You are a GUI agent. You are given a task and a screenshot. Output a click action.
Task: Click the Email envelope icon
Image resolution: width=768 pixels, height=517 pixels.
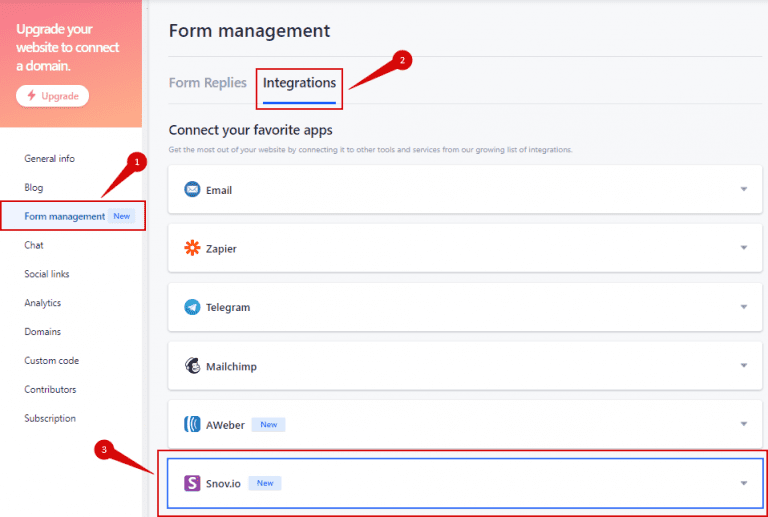pos(192,189)
